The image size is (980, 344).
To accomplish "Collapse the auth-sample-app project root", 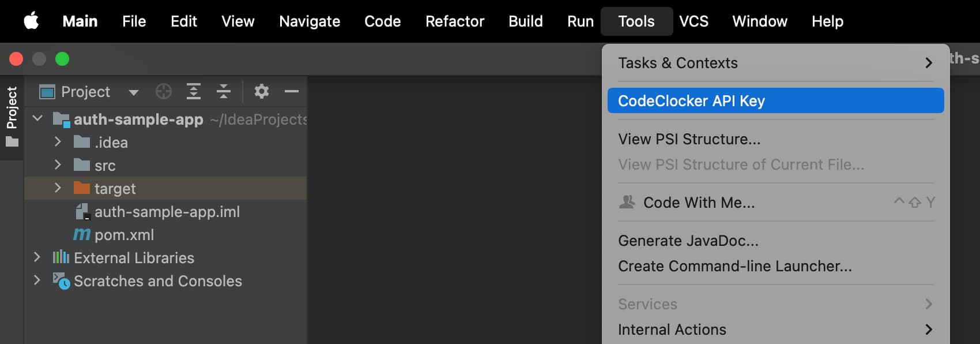I will coord(37,118).
